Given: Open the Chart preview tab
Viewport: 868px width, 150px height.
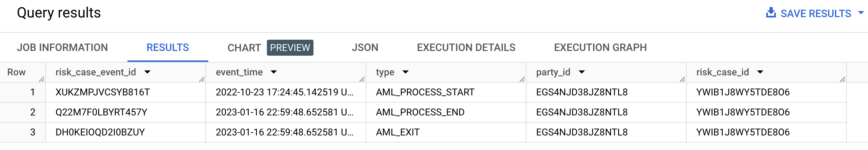Looking at the screenshot, I should (x=270, y=48).
